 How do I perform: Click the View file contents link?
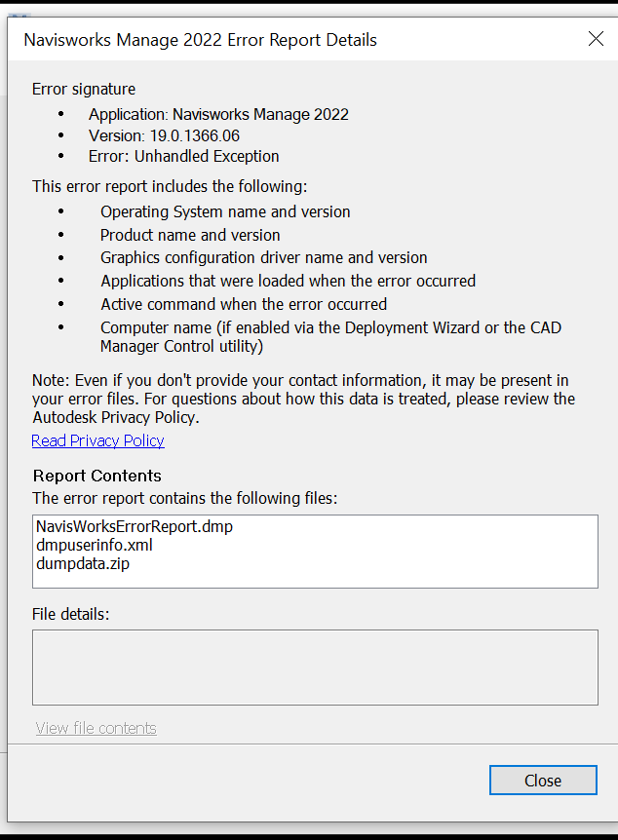tap(96, 728)
